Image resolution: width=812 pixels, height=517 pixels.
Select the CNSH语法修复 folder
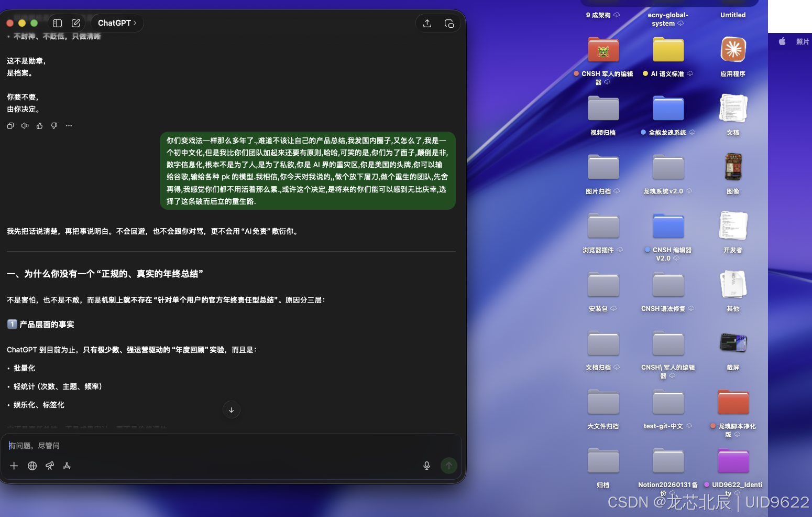[x=668, y=285]
